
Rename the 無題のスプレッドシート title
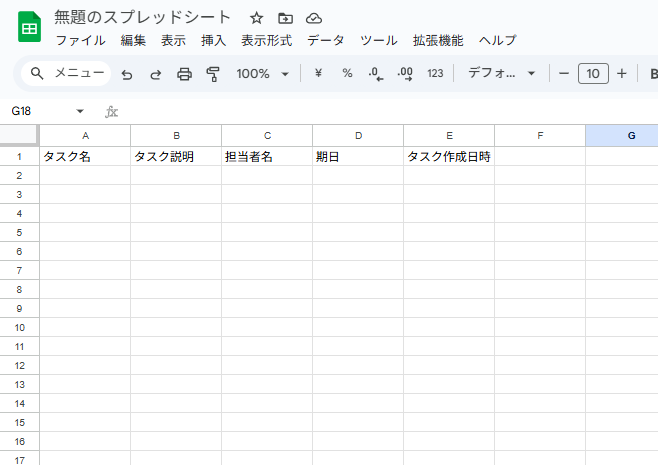pyautogui.click(x=142, y=18)
